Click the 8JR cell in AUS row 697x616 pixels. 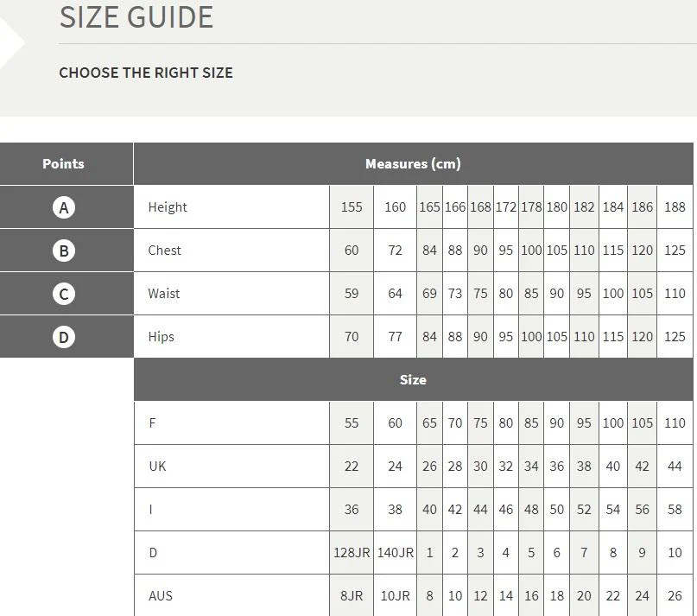click(x=352, y=595)
